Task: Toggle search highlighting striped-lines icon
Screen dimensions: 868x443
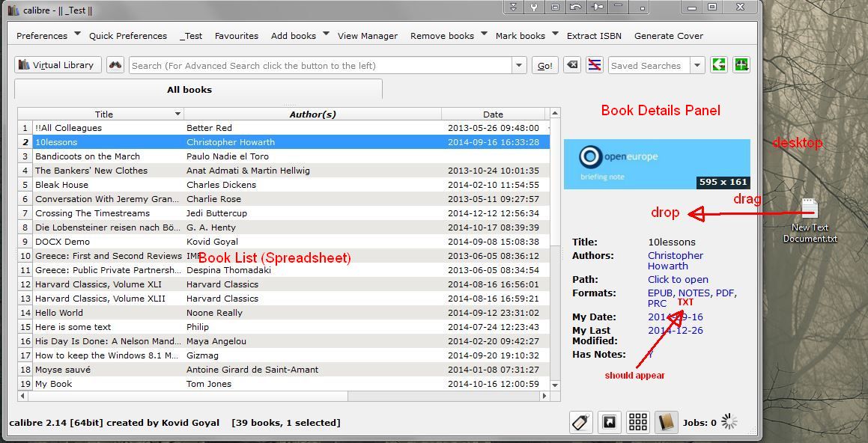Action: (x=595, y=64)
